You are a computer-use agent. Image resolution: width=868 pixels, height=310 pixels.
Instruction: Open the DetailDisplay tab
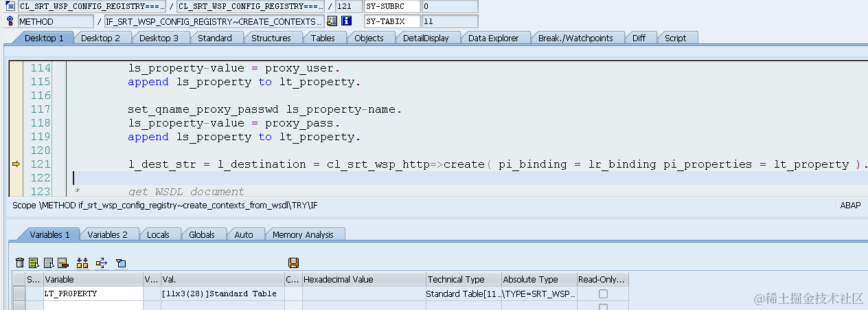point(426,38)
